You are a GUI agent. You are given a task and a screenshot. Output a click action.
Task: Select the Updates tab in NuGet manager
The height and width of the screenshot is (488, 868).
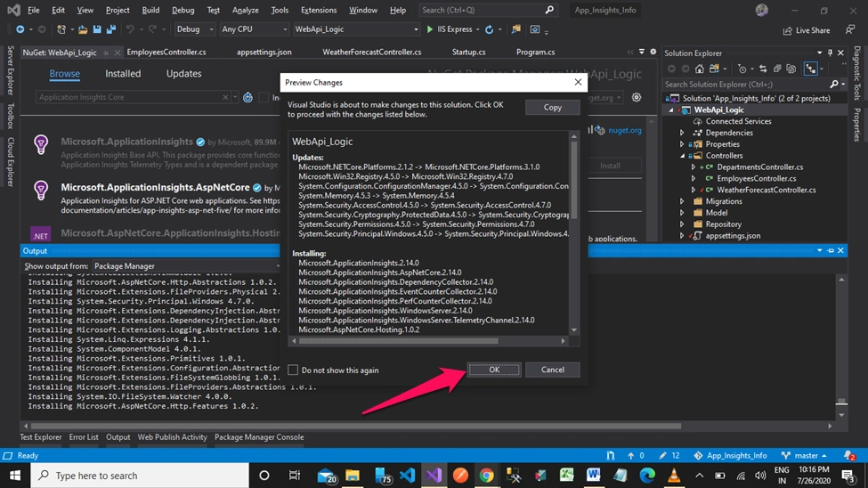[183, 74]
